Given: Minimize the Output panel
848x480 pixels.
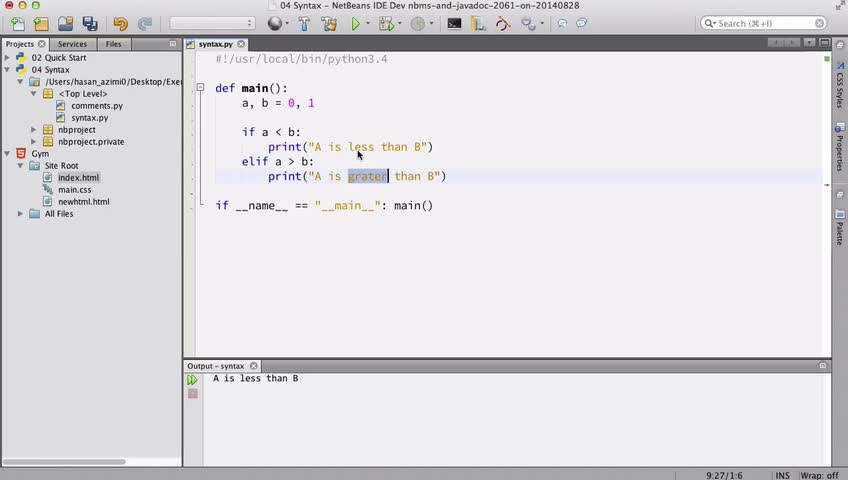Looking at the screenshot, I should (823, 366).
